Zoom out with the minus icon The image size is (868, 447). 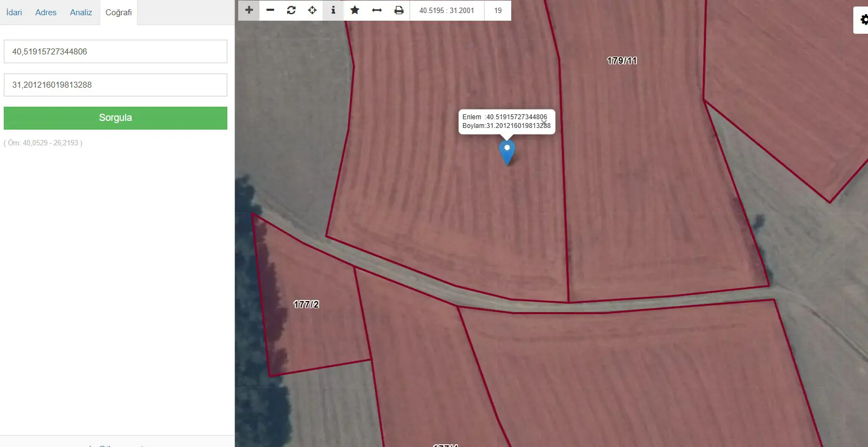tap(270, 10)
